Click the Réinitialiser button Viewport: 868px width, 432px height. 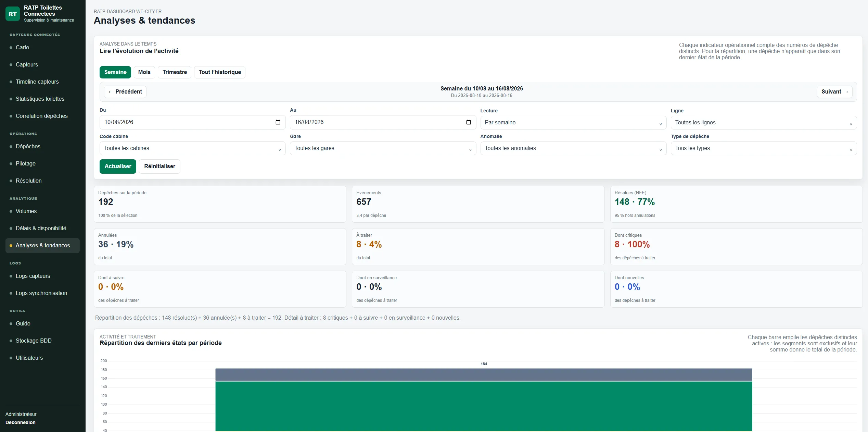pos(159,166)
